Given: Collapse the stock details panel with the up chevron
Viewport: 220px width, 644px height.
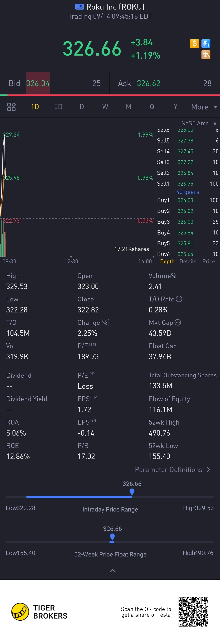Looking at the screenshot, I should pos(113,571).
